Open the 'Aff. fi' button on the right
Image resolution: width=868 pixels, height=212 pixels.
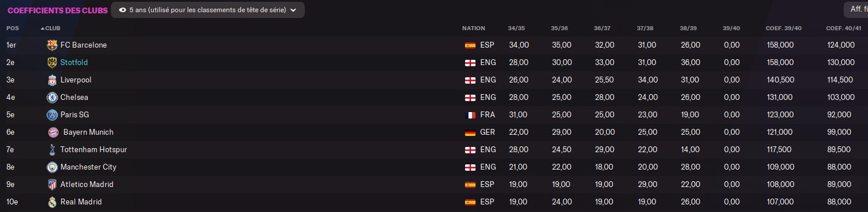click(856, 9)
